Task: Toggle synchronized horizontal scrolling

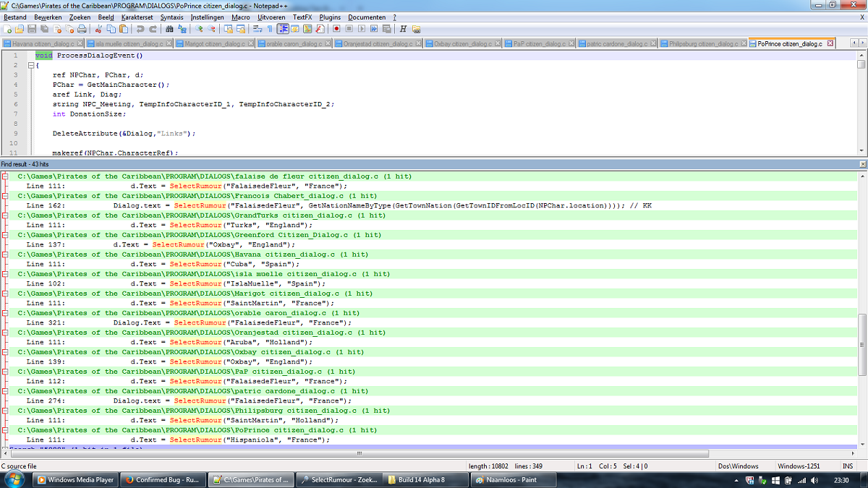Action: [x=241, y=29]
